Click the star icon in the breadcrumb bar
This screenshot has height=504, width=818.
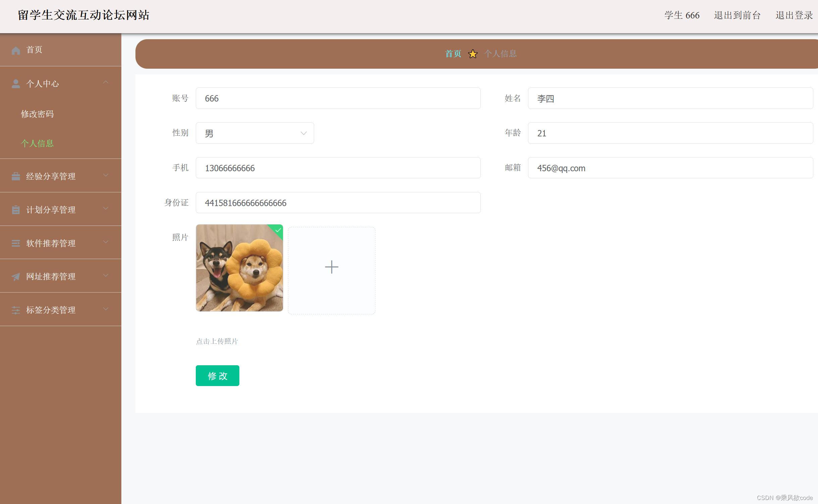[x=473, y=54]
